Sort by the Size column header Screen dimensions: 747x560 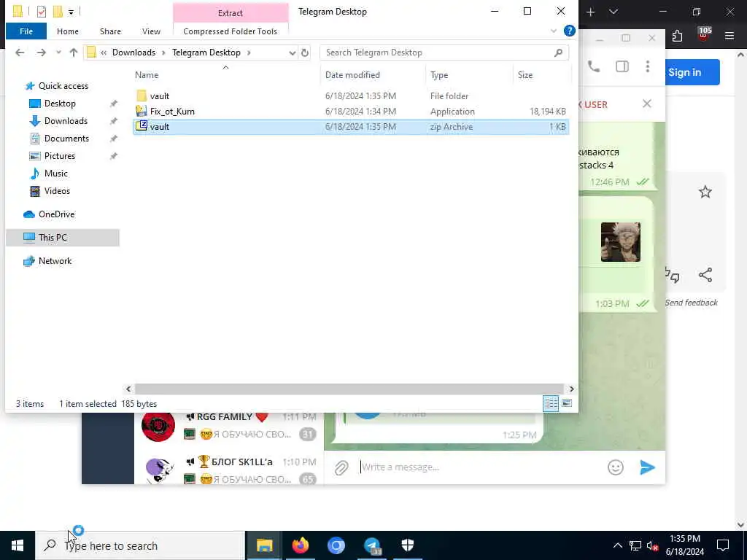coord(542,75)
